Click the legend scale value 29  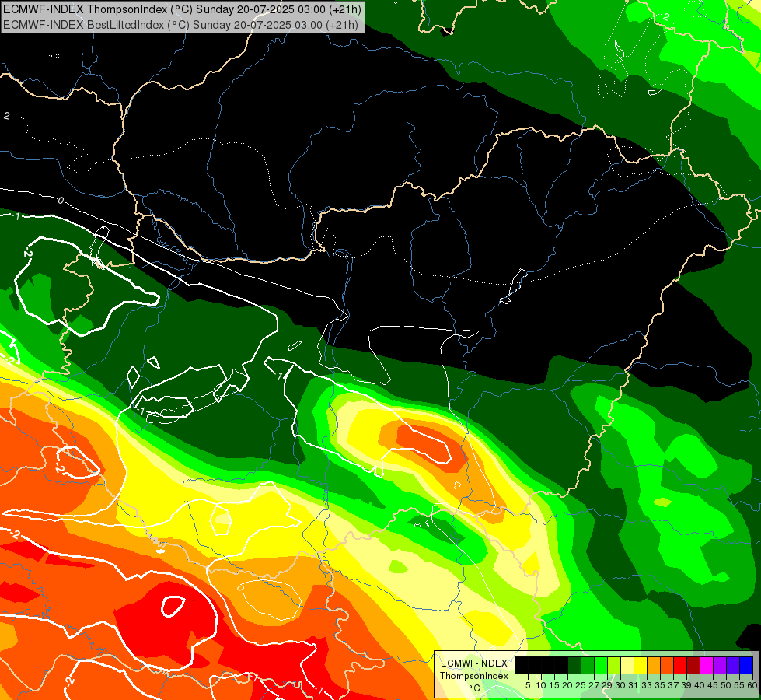coord(608,685)
